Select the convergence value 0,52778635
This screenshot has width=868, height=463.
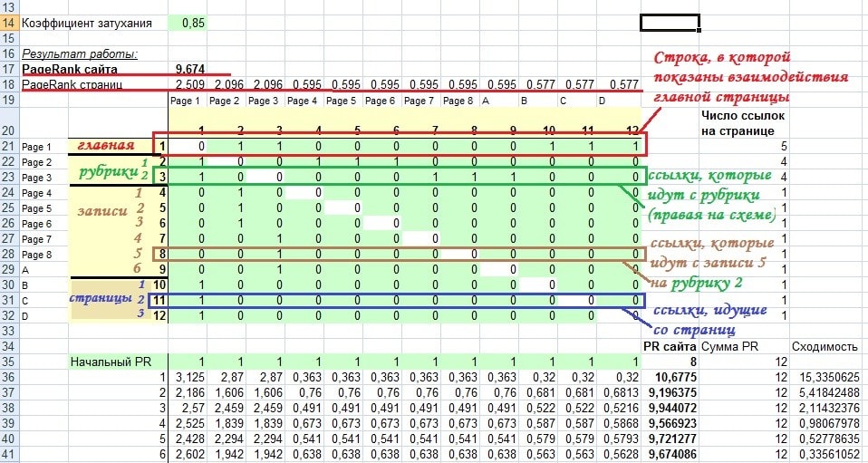(x=828, y=439)
